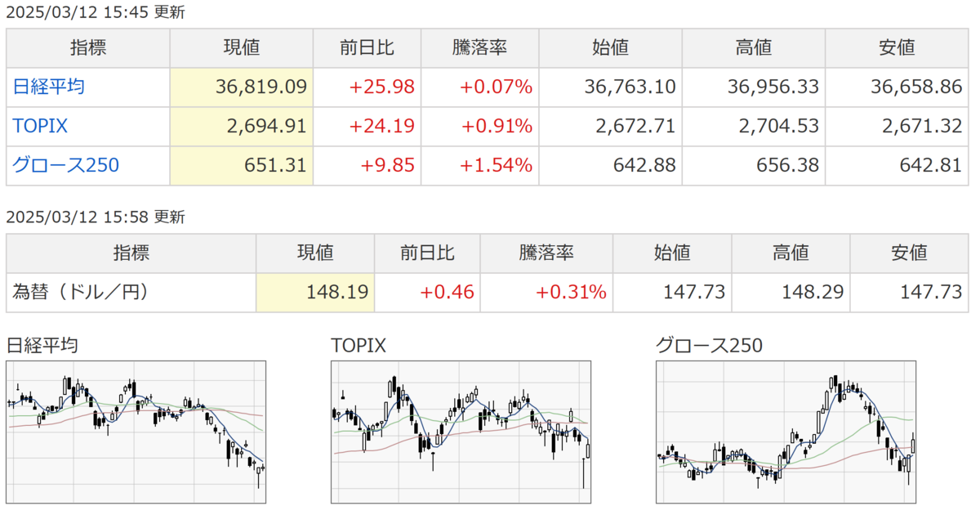Click 日経平均 change value +25.98

pyautogui.click(x=382, y=87)
